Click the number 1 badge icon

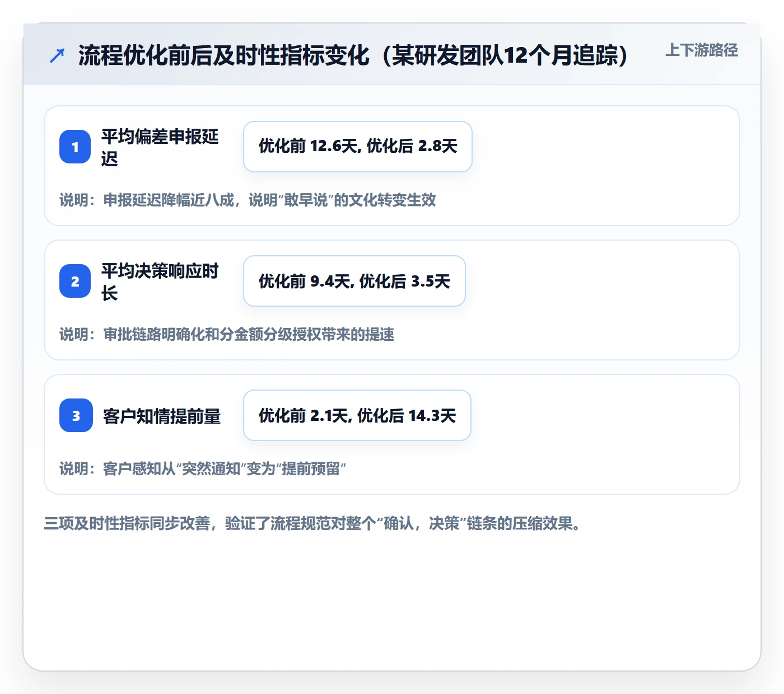[75, 147]
